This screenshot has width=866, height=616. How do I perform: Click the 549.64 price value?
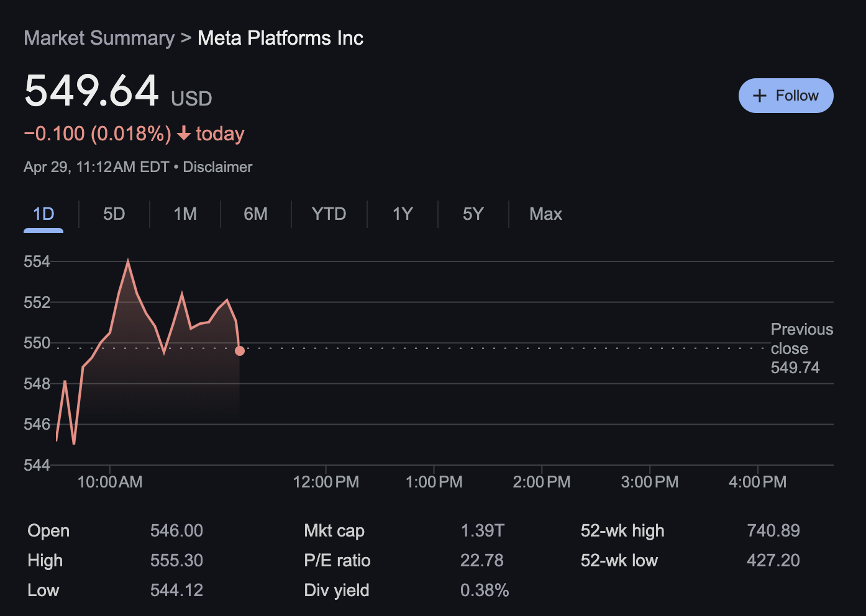(x=91, y=91)
